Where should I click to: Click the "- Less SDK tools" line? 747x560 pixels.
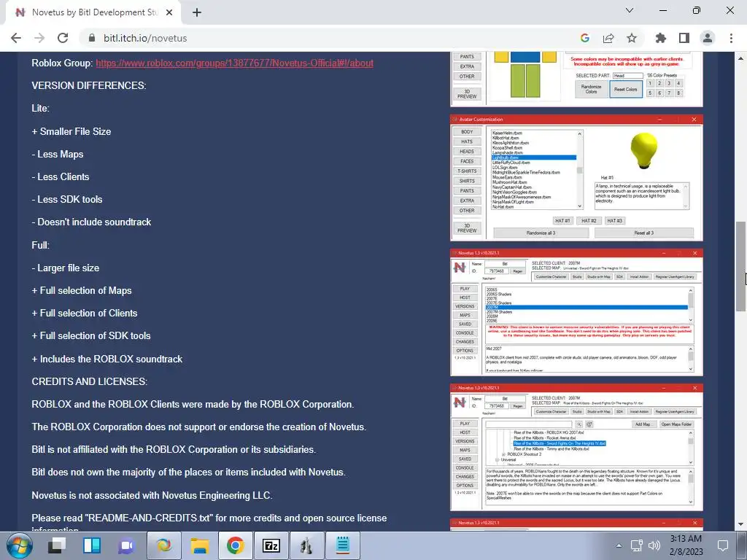click(66, 200)
